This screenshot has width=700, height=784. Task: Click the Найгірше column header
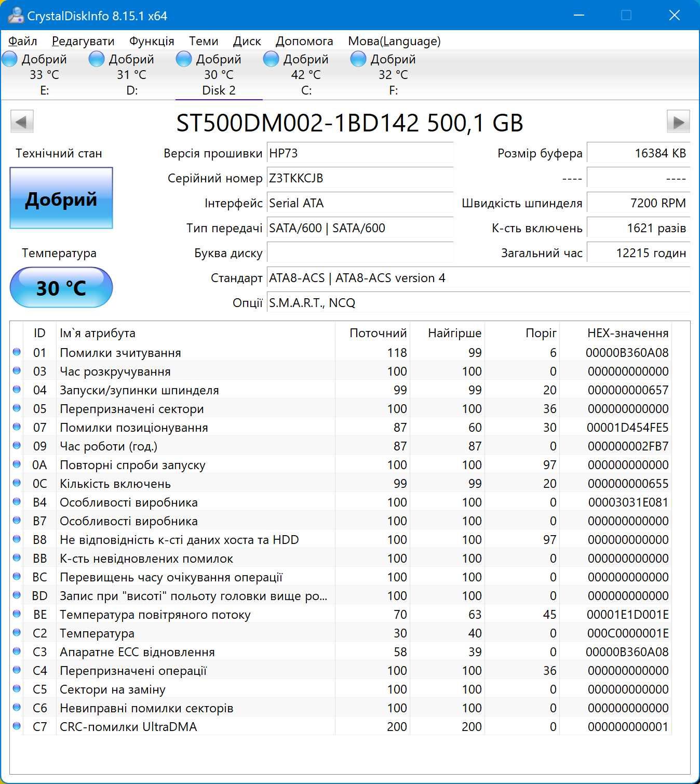click(448, 333)
